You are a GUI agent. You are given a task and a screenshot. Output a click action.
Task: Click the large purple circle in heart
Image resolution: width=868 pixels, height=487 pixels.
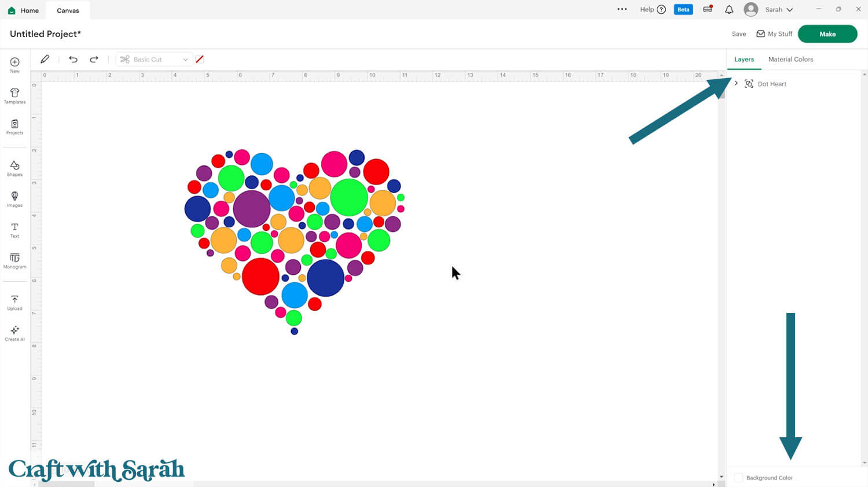252,208
